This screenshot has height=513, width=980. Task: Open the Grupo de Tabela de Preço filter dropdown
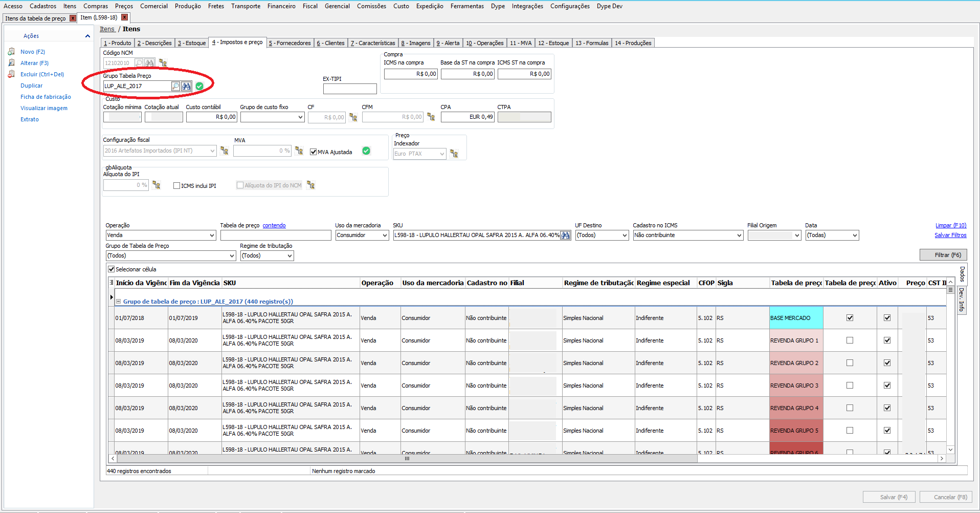(232, 255)
